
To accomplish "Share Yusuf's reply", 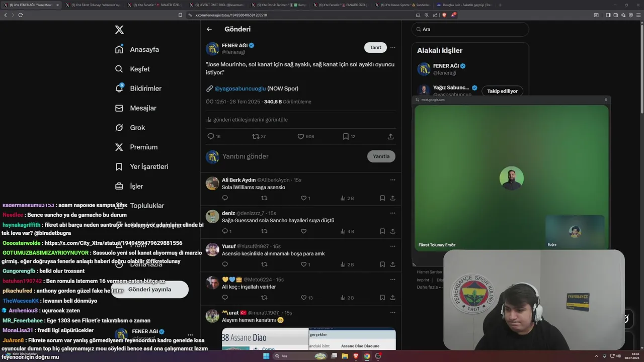I will 392,264.
